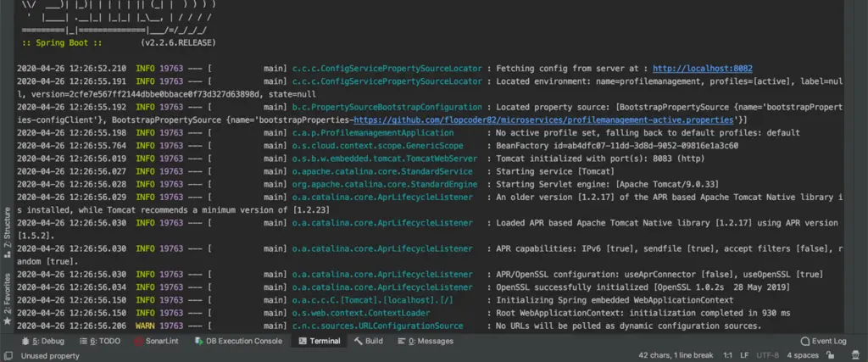Click the ':: Spring Boot ::' banner text

click(62, 42)
